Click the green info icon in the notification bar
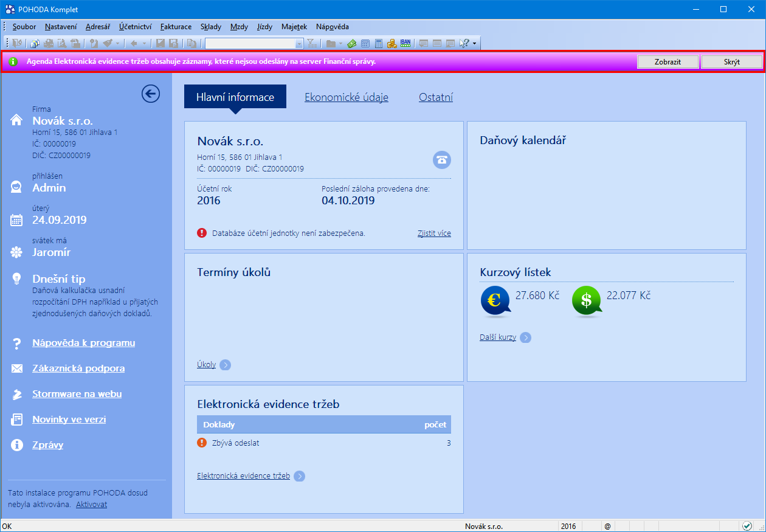 click(x=13, y=61)
